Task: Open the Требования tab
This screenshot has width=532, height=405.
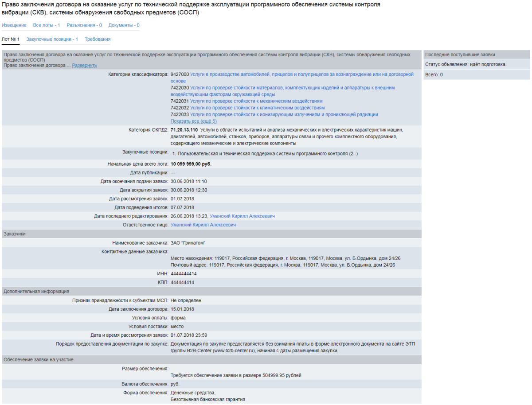Action: [x=98, y=39]
